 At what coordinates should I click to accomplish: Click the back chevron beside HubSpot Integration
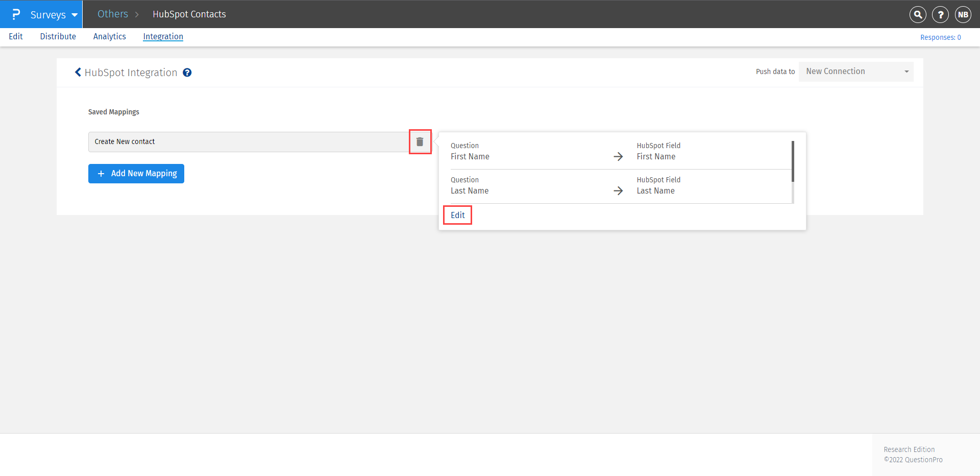tap(78, 73)
